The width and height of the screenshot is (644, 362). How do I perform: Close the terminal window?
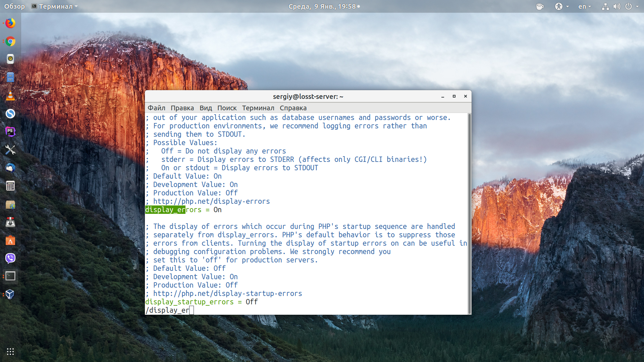pyautogui.click(x=466, y=97)
